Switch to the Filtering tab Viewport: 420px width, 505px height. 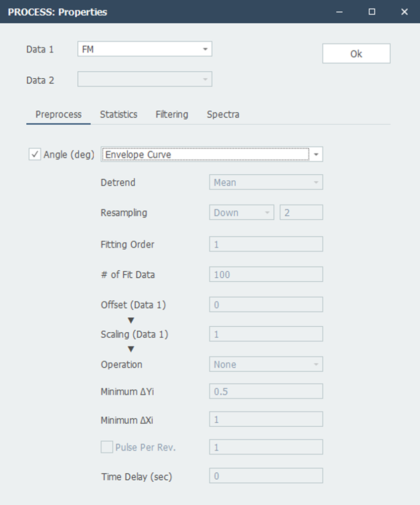tap(172, 114)
